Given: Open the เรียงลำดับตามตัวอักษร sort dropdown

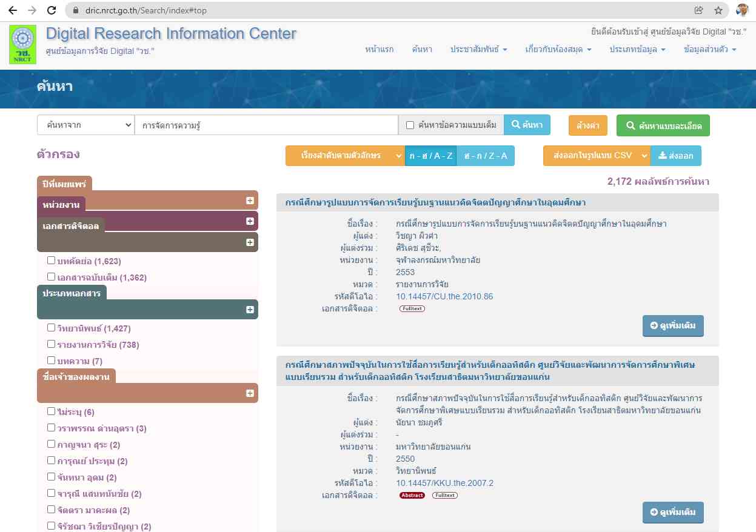Looking at the screenshot, I should 345,156.
